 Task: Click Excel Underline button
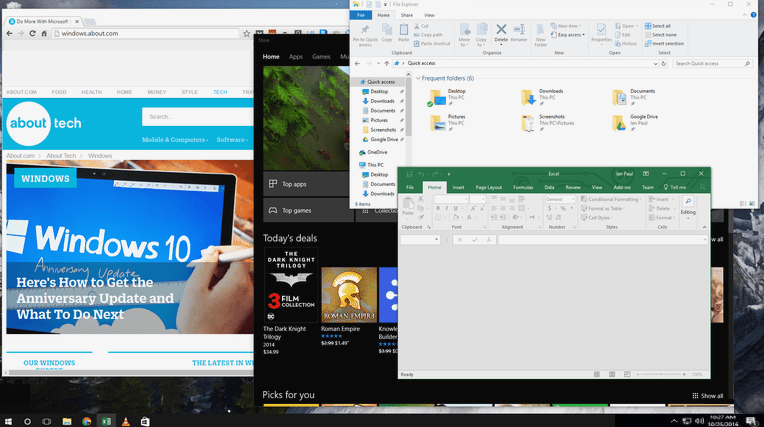click(x=456, y=208)
